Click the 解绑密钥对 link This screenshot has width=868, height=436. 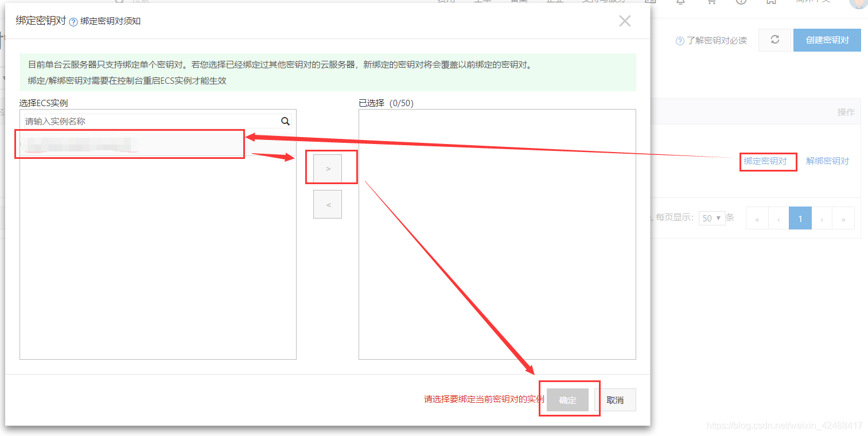827,161
